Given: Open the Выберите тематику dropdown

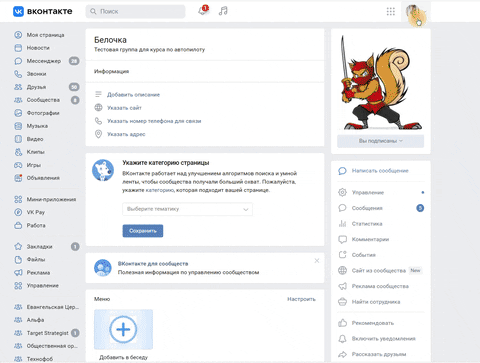Looking at the screenshot, I should click(x=187, y=209).
